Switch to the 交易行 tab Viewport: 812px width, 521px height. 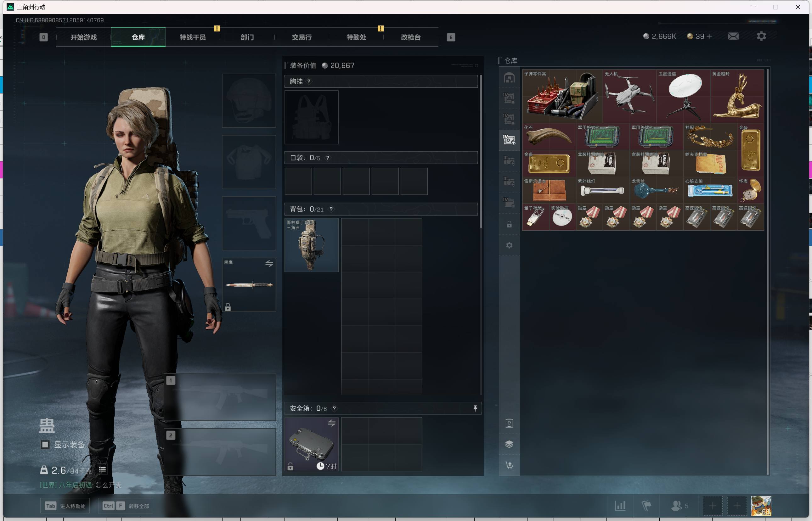pos(302,37)
